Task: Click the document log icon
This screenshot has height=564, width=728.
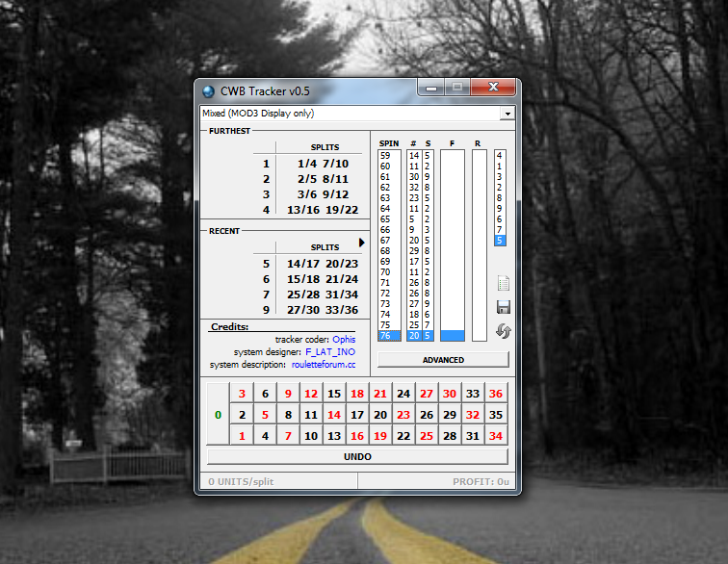Action: coord(504,283)
